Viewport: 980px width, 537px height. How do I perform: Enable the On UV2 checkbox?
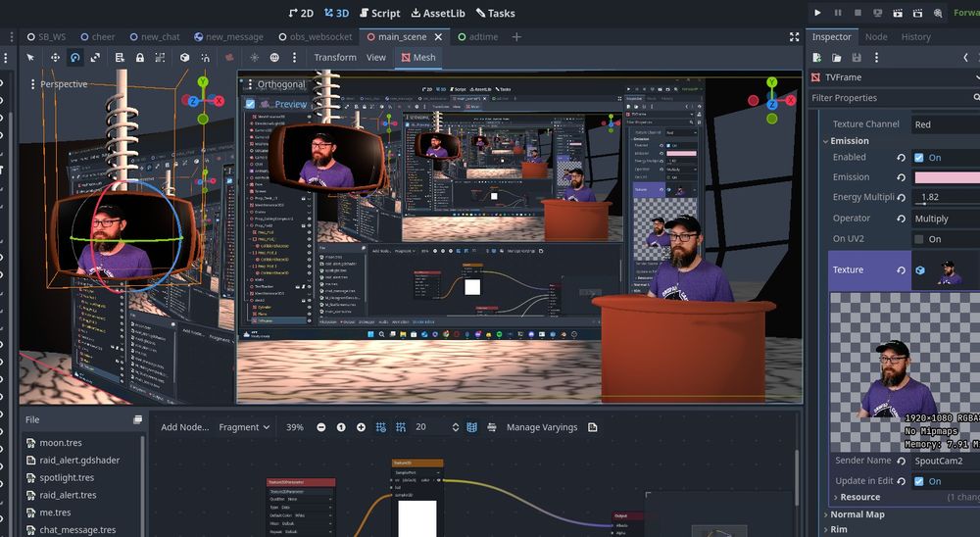point(919,239)
